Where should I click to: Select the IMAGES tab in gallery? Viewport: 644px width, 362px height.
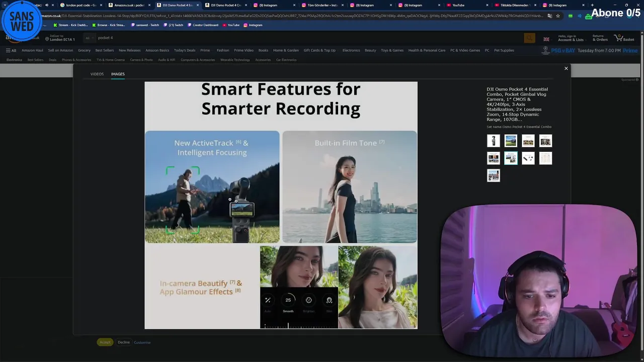pyautogui.click(x=118, y=74)
